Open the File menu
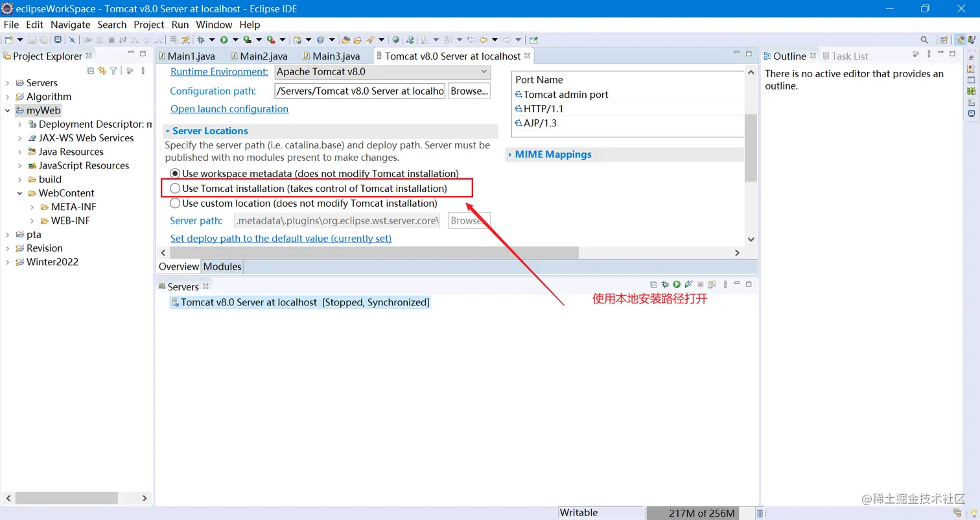 11,25
